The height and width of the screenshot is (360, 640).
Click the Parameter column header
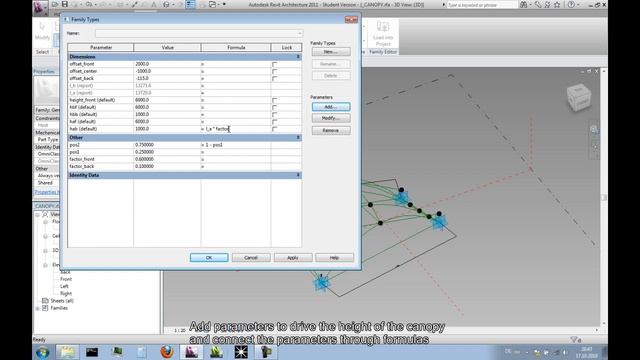tap(101, 48)
